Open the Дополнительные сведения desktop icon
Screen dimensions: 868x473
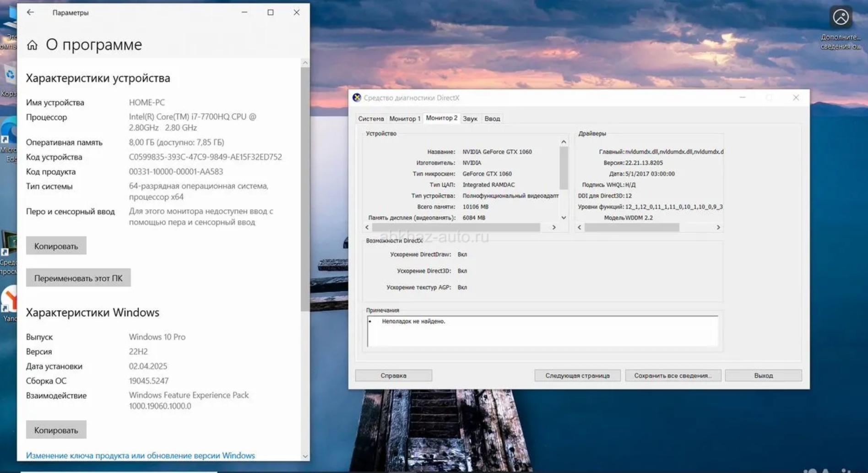841,18
